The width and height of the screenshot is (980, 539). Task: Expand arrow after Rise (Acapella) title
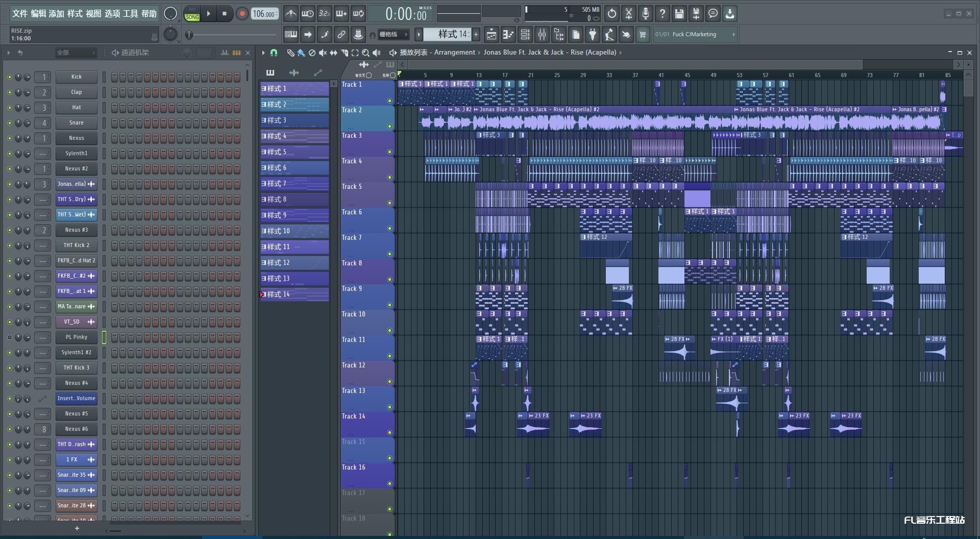pyautogui.click(x=621, y=53)
